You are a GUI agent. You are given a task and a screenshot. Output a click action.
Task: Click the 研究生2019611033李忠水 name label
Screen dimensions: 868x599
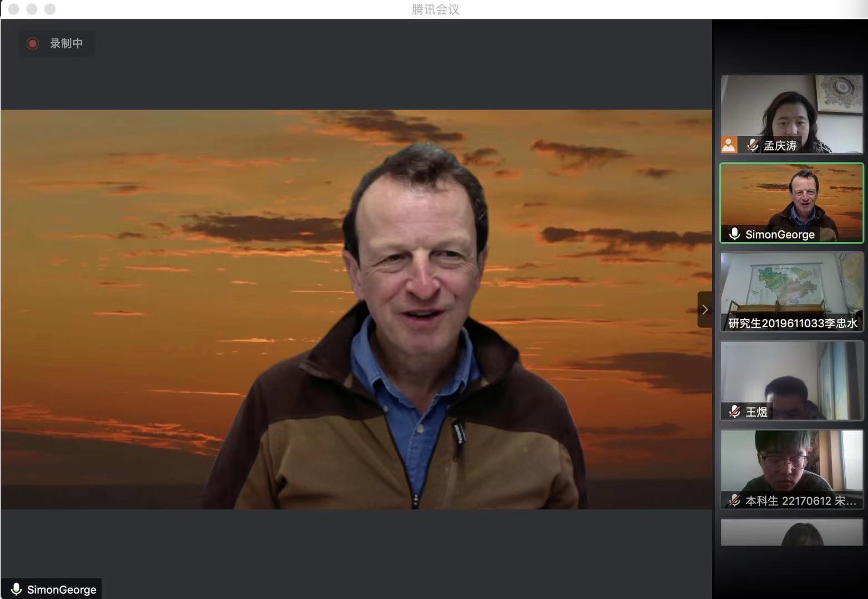793,323
